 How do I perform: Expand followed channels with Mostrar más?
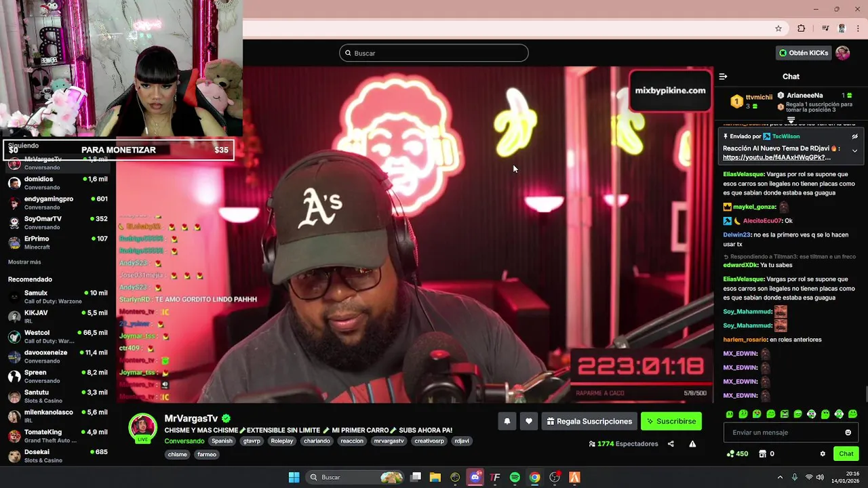(24, 262)
